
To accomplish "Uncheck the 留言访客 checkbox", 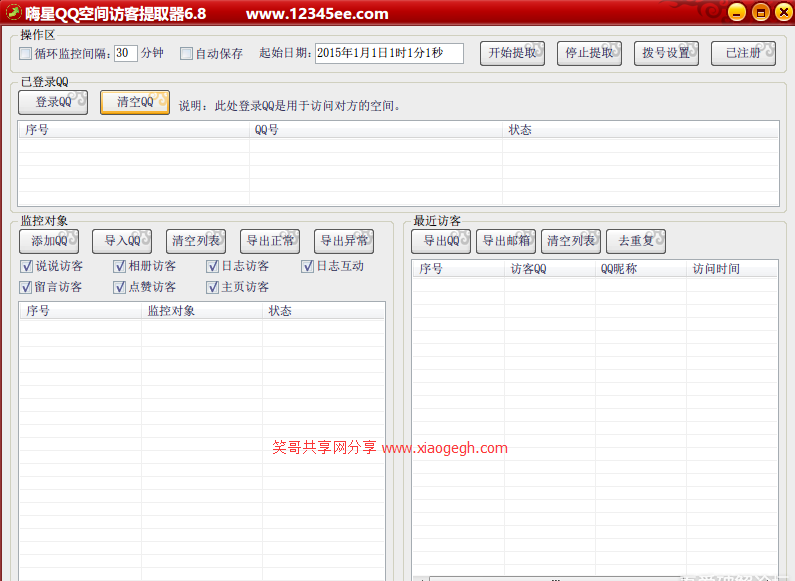I will tap(26, 287).
